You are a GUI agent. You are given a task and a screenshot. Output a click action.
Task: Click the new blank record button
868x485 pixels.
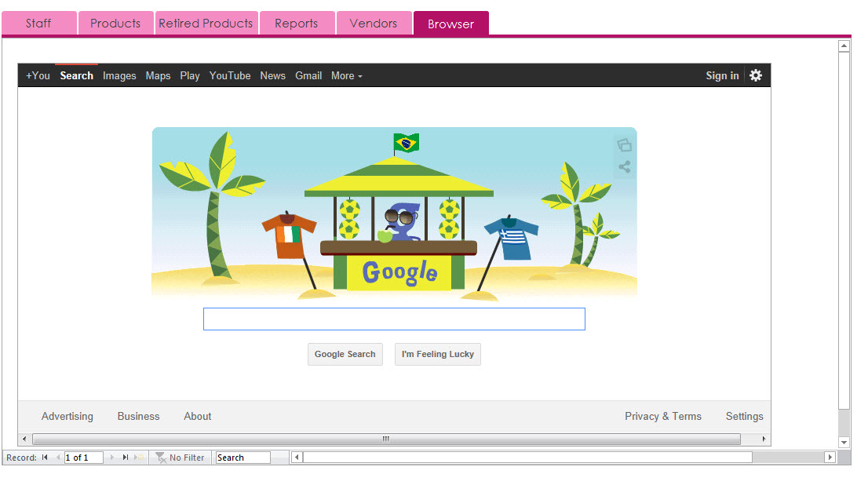point(139,458)
